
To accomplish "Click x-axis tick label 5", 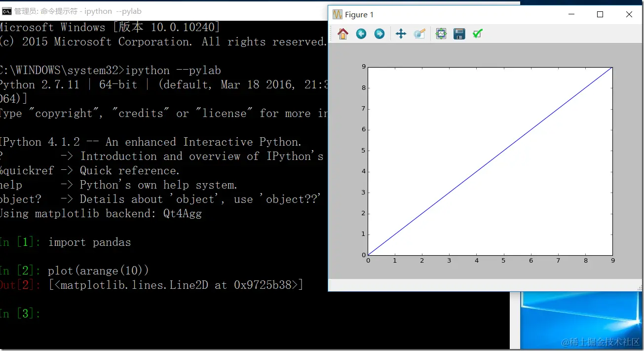I will click(504, 261).
